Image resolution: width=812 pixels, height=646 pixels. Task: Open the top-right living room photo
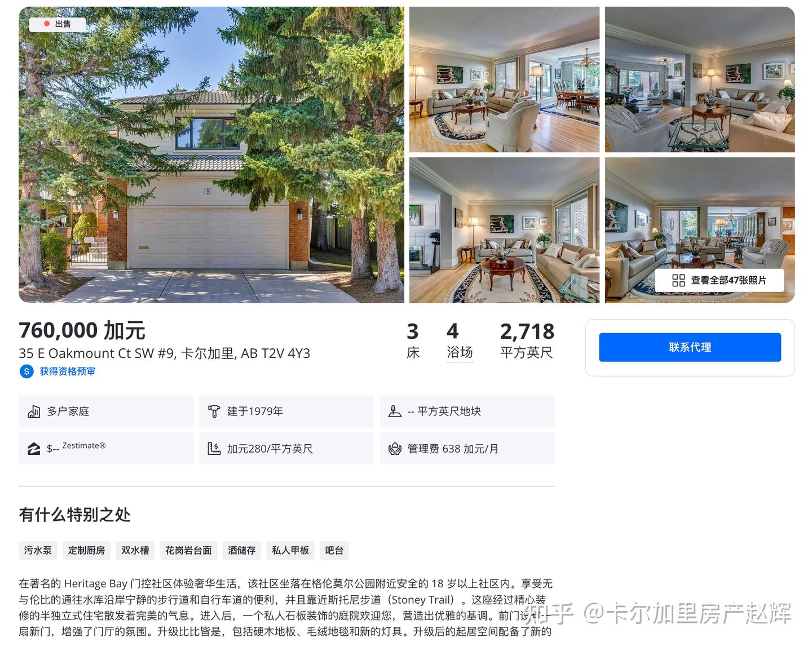pos(700,79)
